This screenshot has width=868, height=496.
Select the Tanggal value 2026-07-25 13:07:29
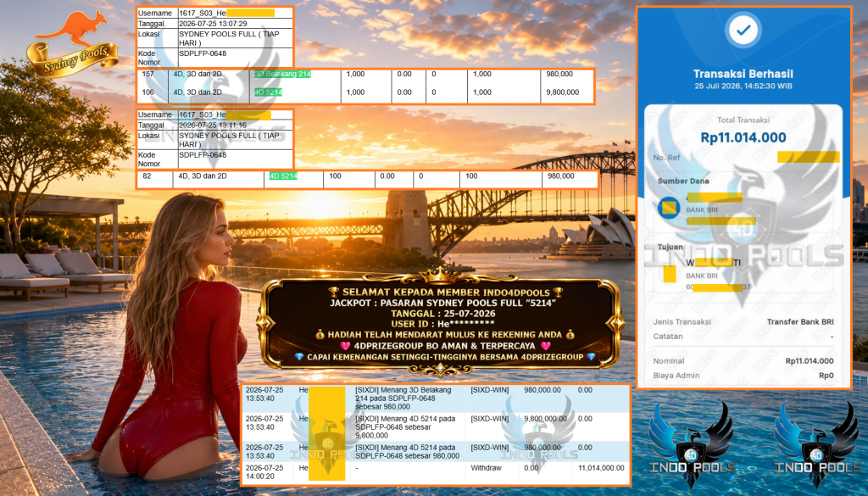(213, 24)
